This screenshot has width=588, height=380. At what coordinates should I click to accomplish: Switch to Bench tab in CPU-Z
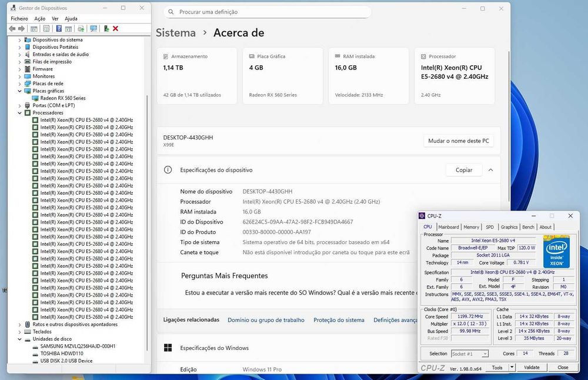click(528, 227)
